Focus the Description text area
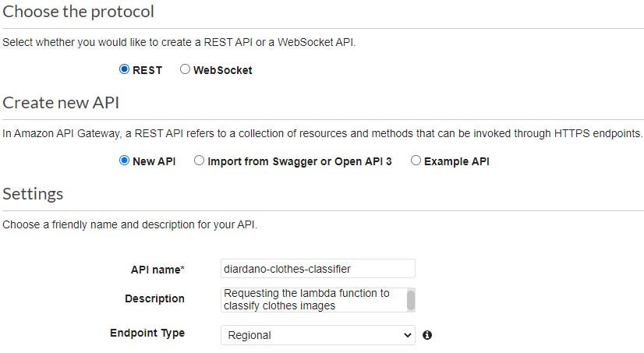This screenshot has height=353, width=644. point(312,299)
